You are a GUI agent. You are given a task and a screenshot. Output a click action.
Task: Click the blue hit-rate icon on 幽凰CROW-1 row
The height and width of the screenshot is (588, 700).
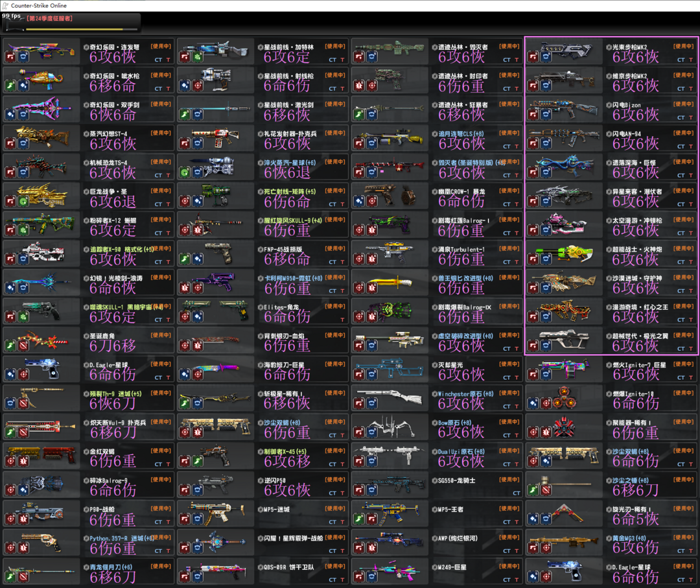359,202
